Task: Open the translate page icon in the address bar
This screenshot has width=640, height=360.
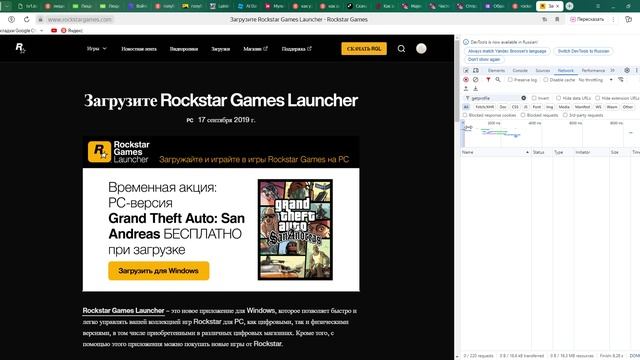Action: 544,19
